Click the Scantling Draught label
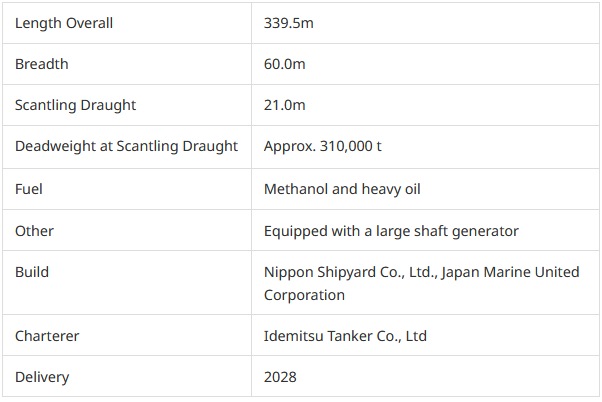 75,105
